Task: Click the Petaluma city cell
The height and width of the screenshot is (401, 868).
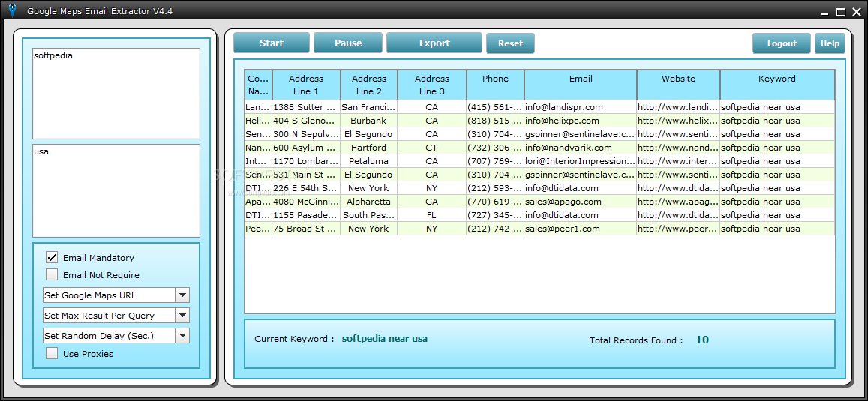Action: pyautogui.click(x=368, y=161)
